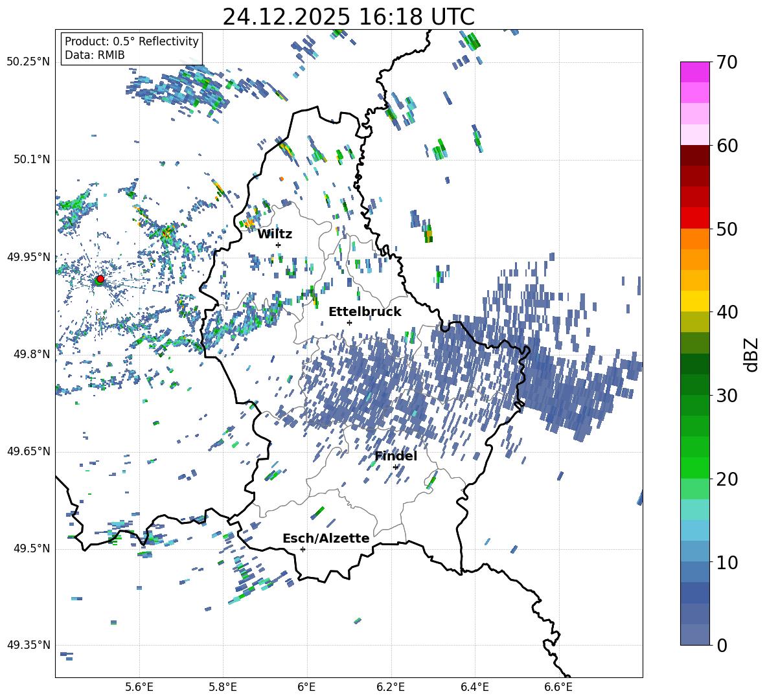The image size is (767, 700).
Task: Click the 'Data: RMIB' label
Action: pyautogui.click(x=95, y=55)
